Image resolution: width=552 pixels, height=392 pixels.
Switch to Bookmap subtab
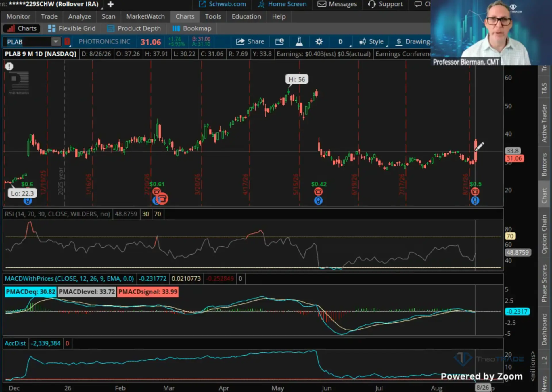(x=192, y=28)
